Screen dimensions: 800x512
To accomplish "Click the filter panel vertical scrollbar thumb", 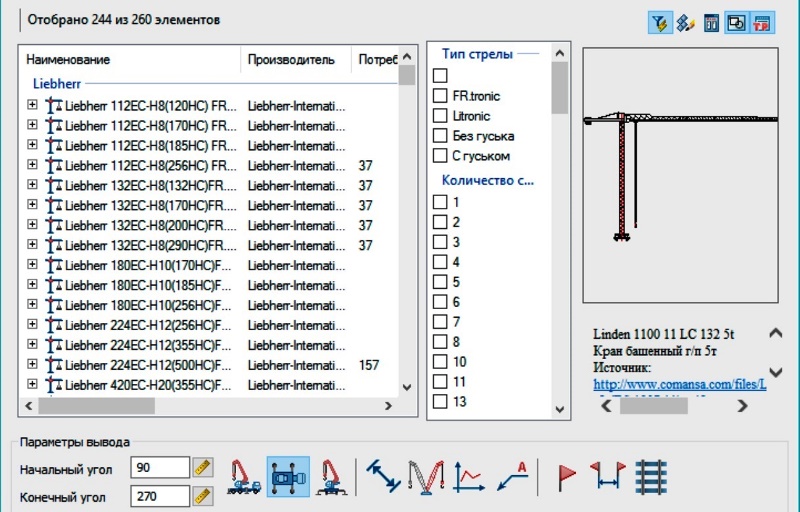I will [560, 88].
